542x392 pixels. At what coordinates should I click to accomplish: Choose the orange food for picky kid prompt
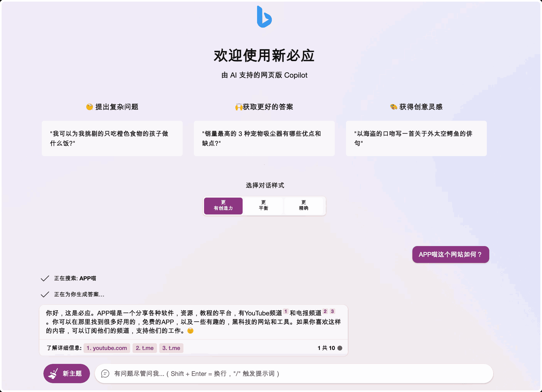pyautogui.click(x=112, y=138)
